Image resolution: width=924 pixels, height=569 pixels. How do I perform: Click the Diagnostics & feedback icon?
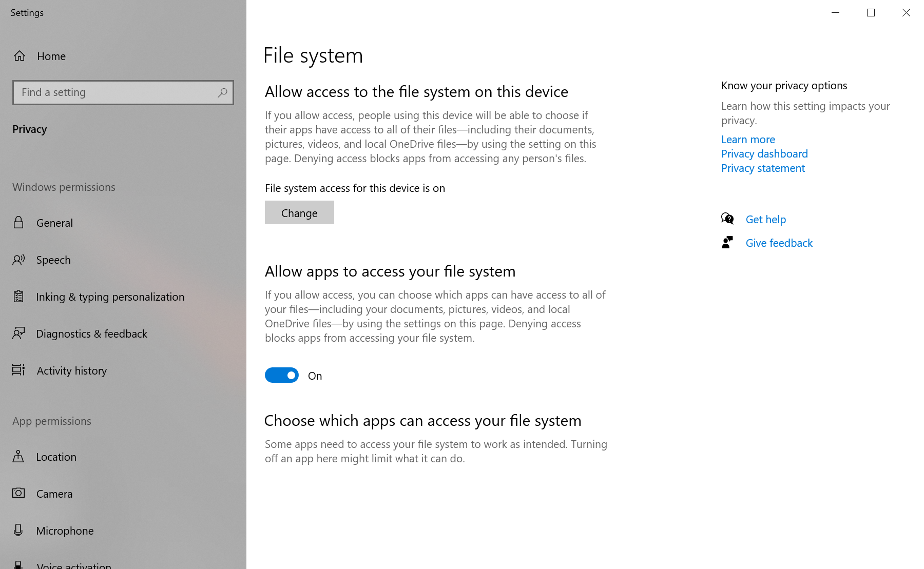point(18,333)
